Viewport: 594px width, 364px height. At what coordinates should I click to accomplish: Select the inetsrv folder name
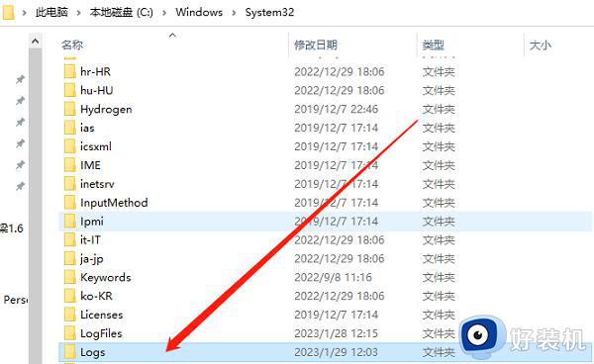coord(97,184)
